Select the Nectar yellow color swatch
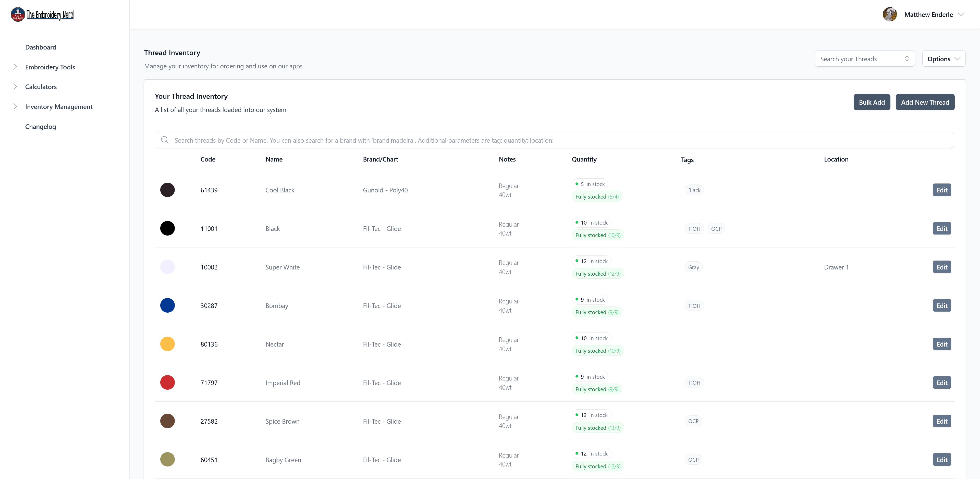The height and width of the screenshot is (479, 980). (x=167, y=344)
